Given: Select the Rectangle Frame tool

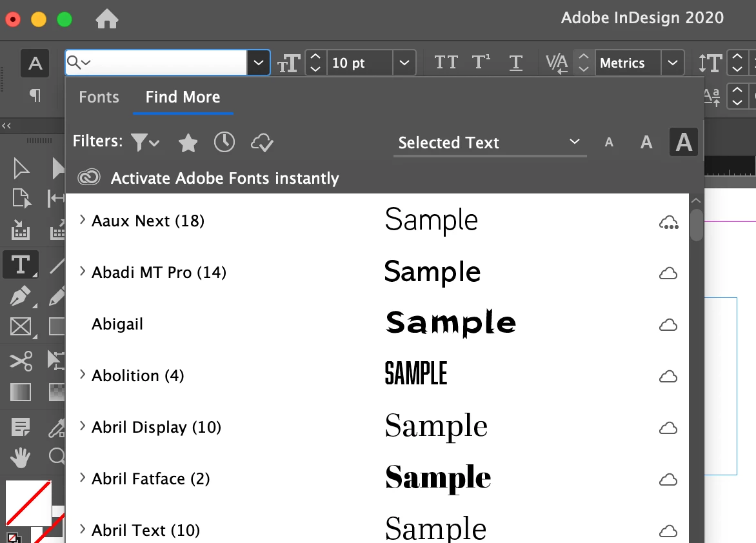Looking at the screenshot, I should point(21,327).
